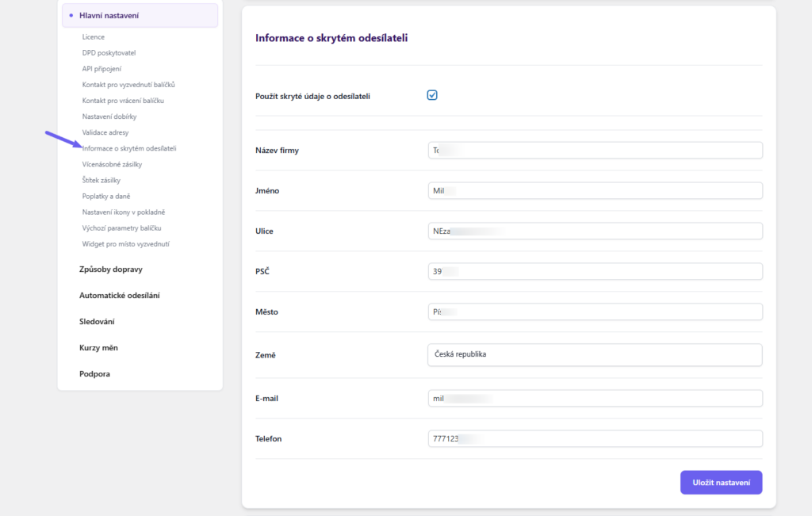Expand the "Způsoby dopravy" section
This screenshot has height=516, width=812.
(x=110, y=269)
